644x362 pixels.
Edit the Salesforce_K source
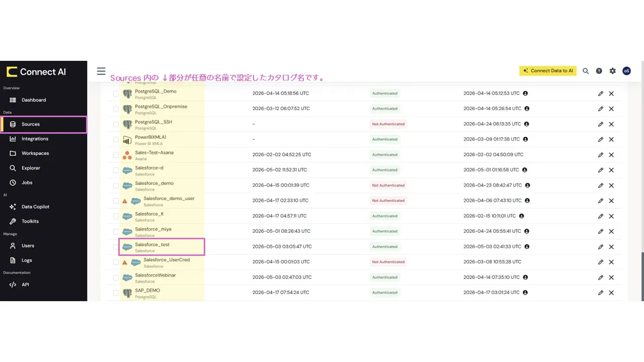601,216
